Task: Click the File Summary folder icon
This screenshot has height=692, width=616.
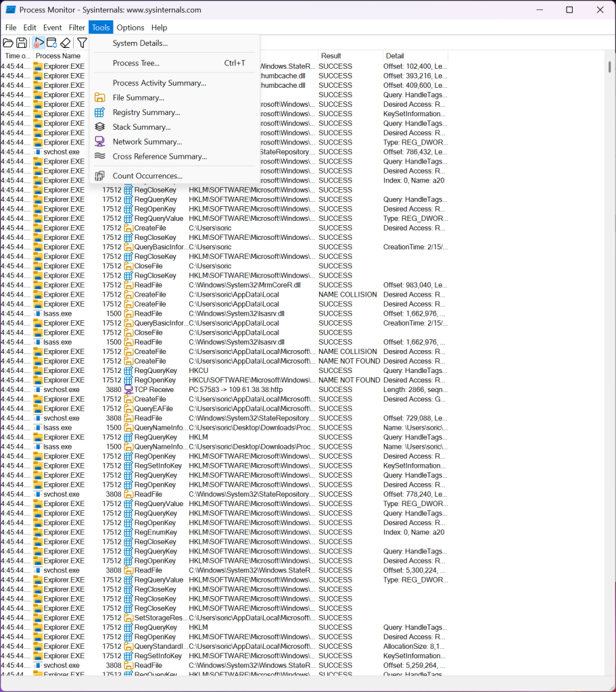Action: [x=100, y=97]
